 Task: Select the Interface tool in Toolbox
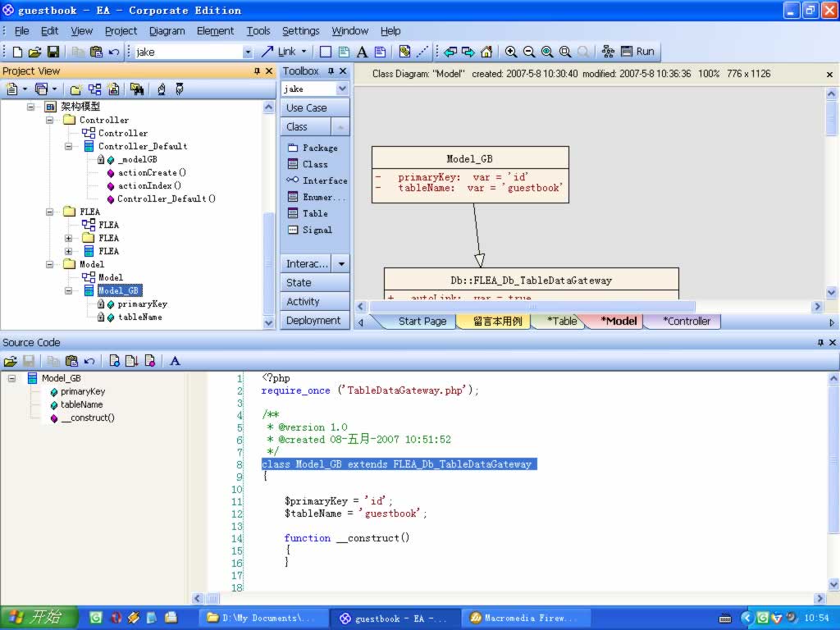pyautogui.click(x=317, y=180)
